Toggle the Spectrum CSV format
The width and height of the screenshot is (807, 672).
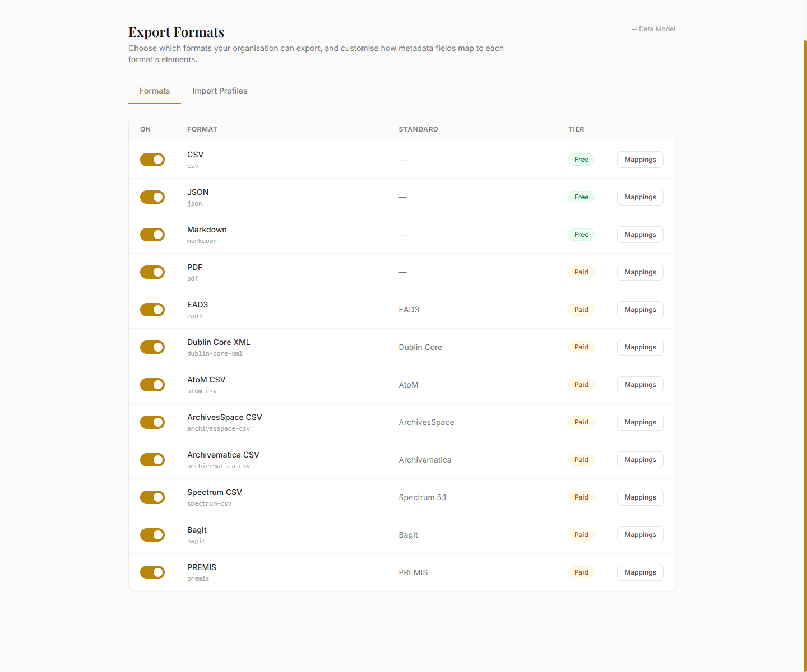click(152, 497)
